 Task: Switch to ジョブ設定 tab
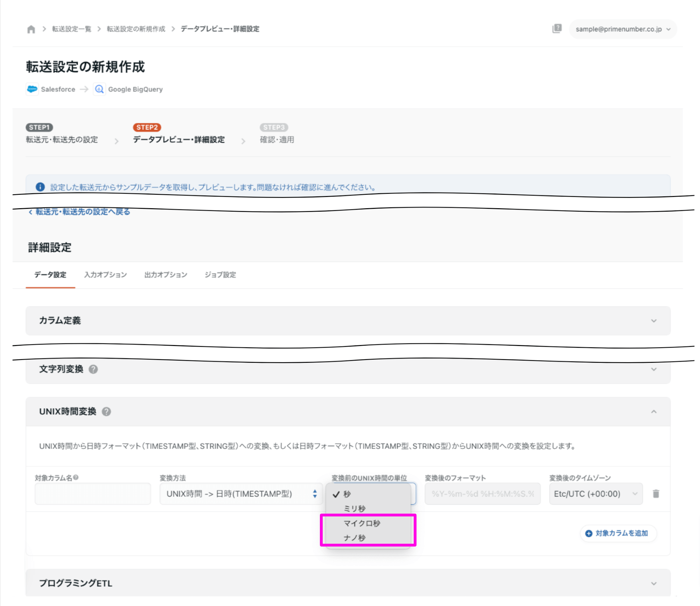[x=220, y=275]
